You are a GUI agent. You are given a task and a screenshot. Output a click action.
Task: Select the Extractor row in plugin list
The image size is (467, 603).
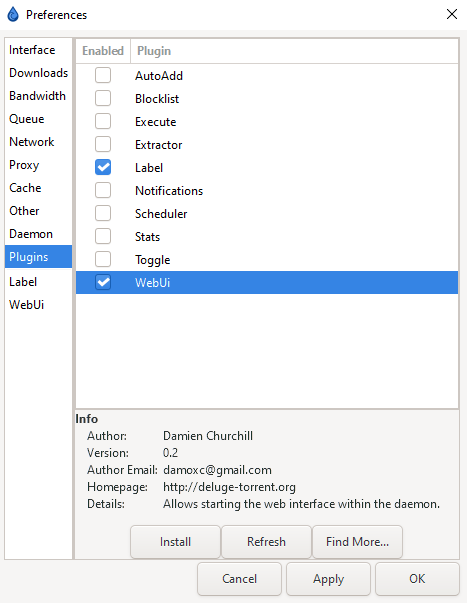pyautogui.click(x=267, y=145)
